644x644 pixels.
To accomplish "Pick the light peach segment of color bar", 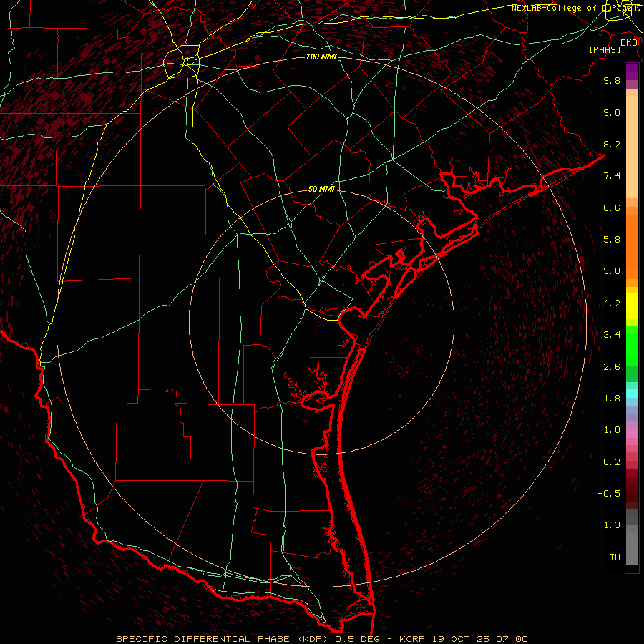I will [632, 147].
